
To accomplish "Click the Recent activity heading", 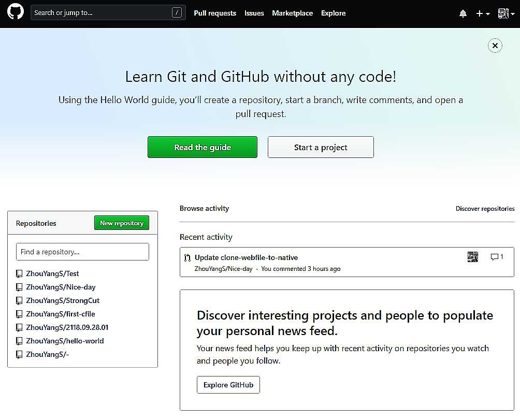I will point(206,237).
